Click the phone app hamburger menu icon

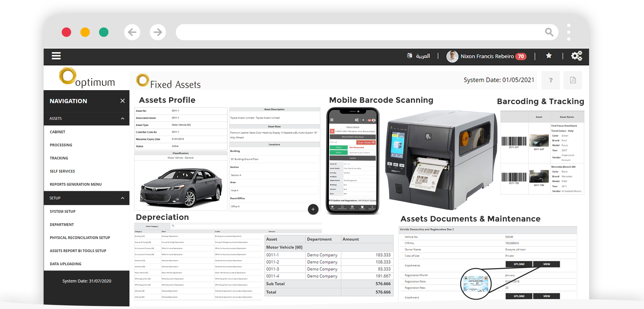(331, 120)
